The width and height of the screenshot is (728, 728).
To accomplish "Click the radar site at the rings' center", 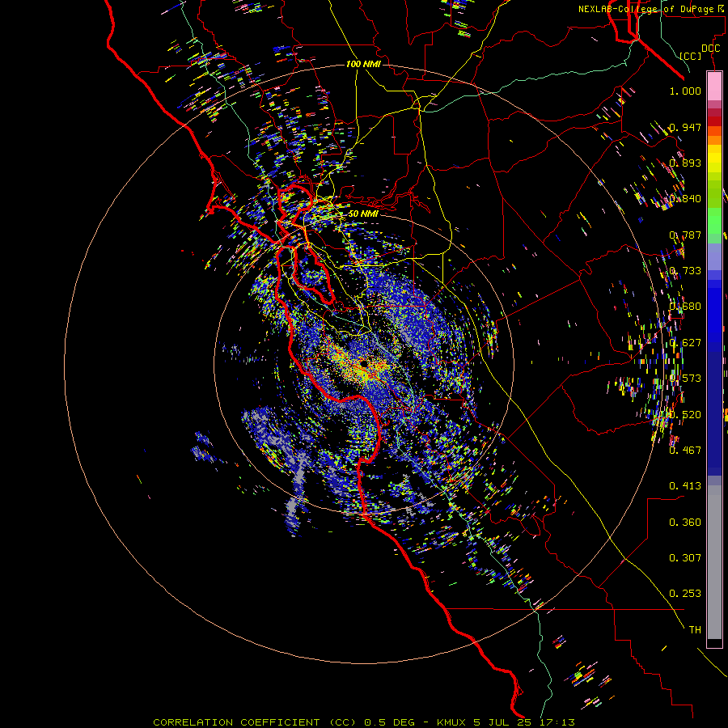I will pos(364,364).
